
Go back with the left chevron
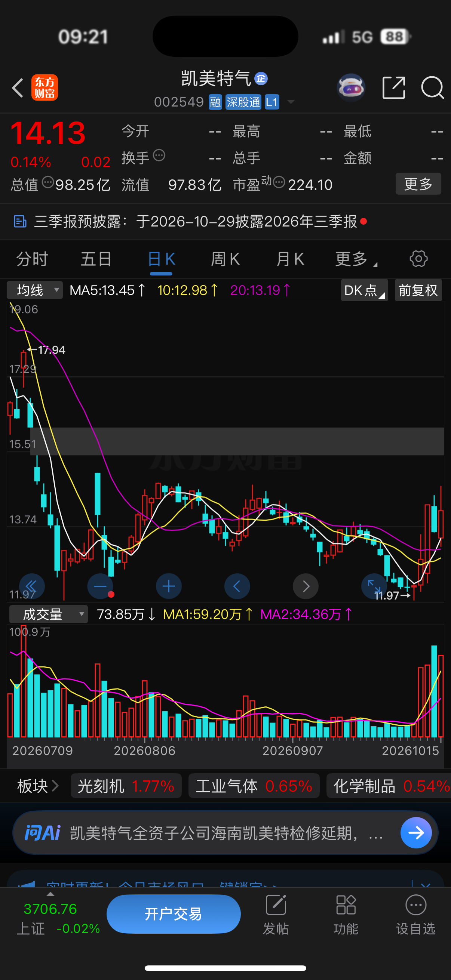click(x=18, y=88)
